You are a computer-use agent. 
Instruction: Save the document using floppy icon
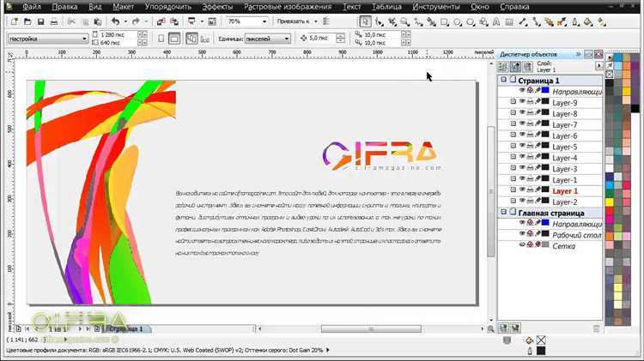tap(40, 21)
